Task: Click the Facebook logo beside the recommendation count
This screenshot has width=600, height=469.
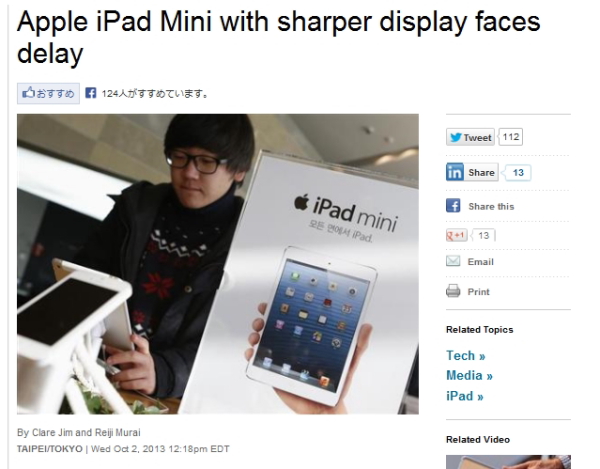Action: tap(91, 93)
